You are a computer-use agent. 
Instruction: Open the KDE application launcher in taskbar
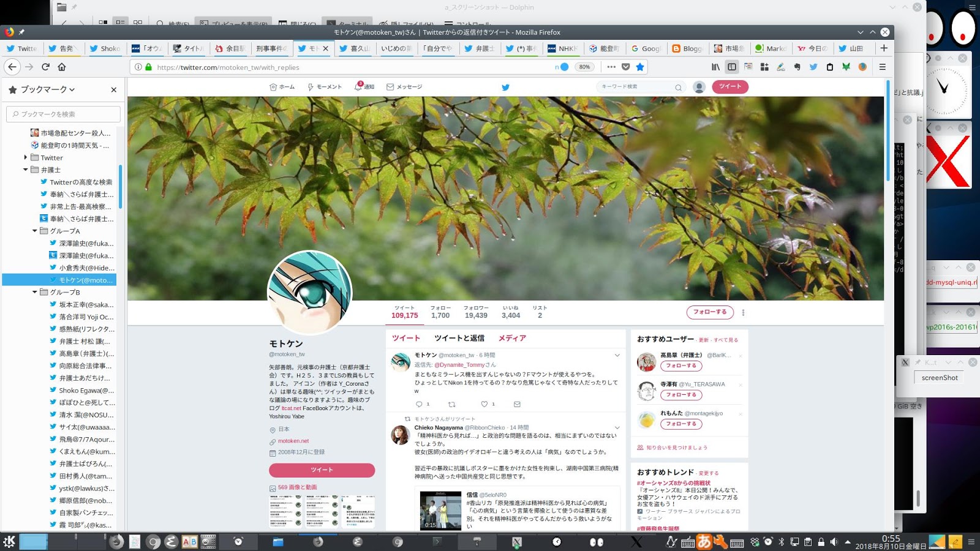pos(9,541)
